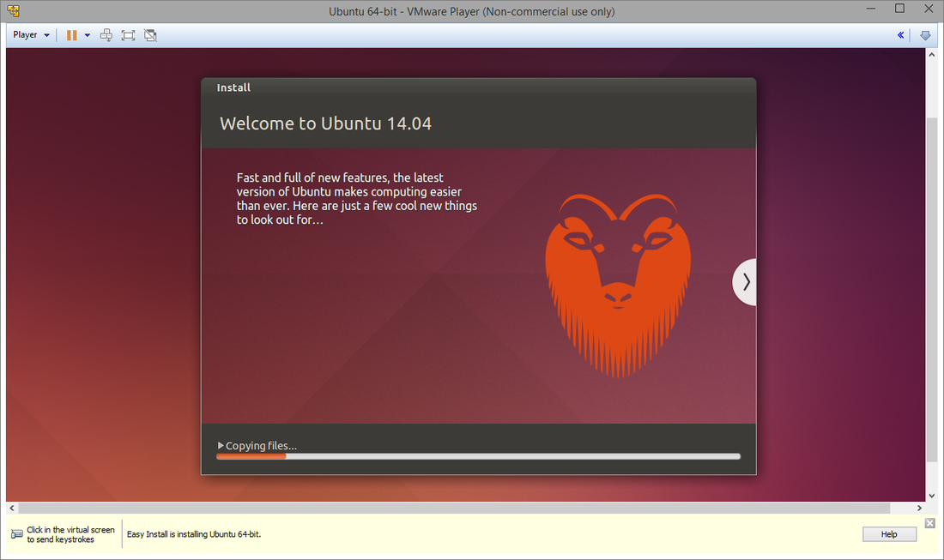Close the Easy Install message bar

pos(930,523)
